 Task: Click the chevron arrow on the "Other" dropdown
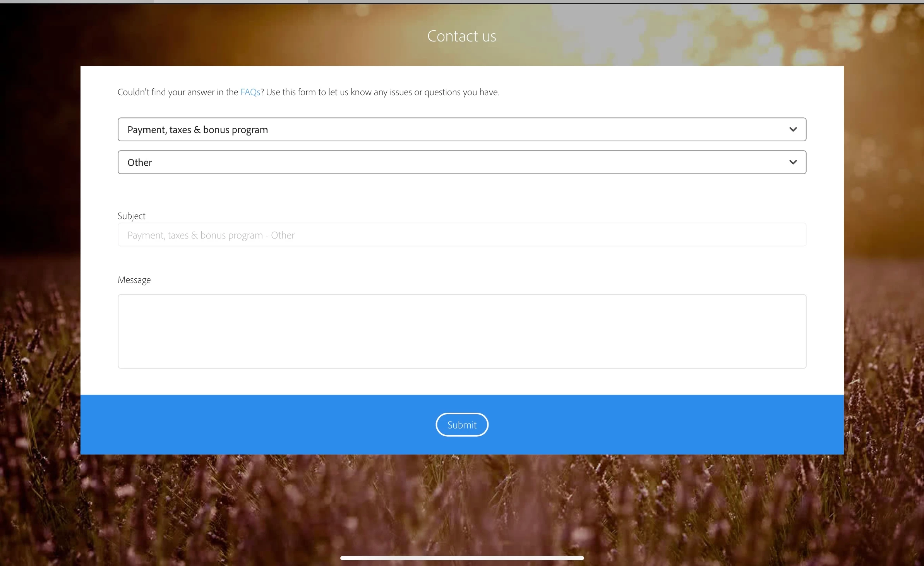[793, 162]
